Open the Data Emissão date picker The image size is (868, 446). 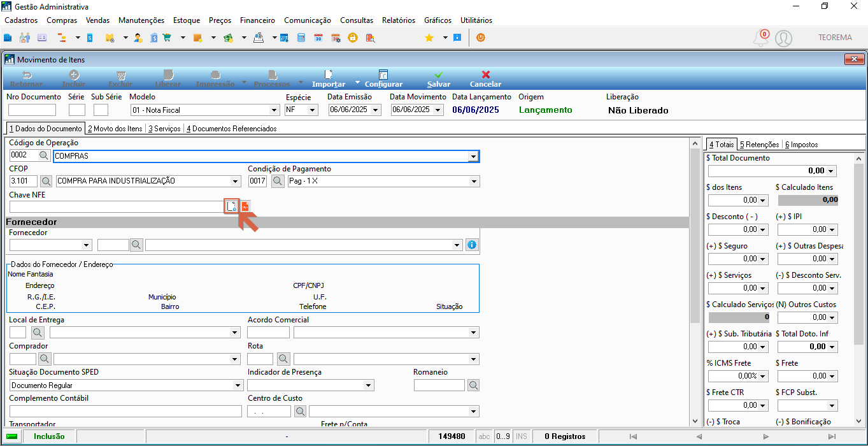376,110
